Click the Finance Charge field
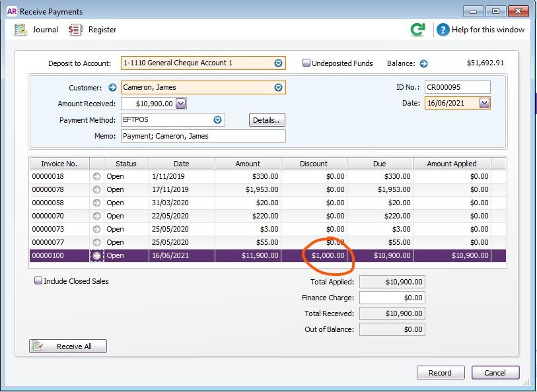 pyautogui.click(x=392, y=298)
